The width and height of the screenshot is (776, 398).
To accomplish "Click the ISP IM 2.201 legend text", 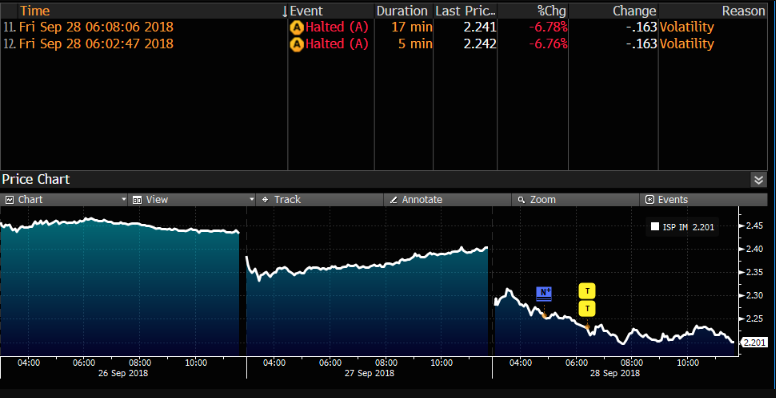I will click(688, 227).
